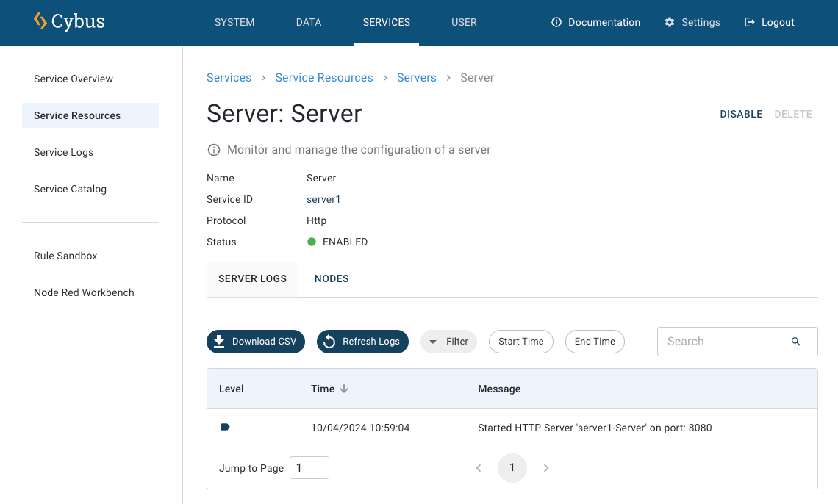
Task: Switch to the NODES tab
Action: pos(332,279)
